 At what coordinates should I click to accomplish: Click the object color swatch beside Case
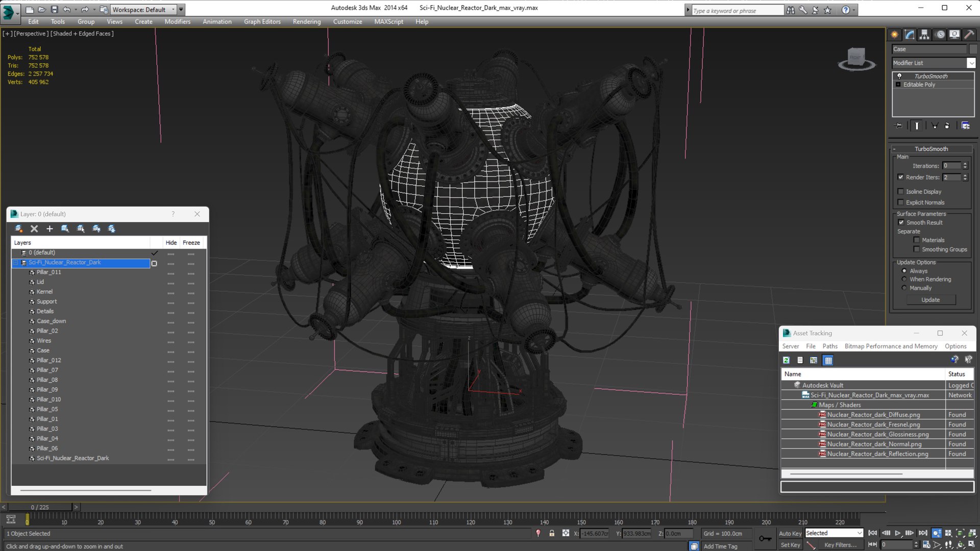pos(973,49)
